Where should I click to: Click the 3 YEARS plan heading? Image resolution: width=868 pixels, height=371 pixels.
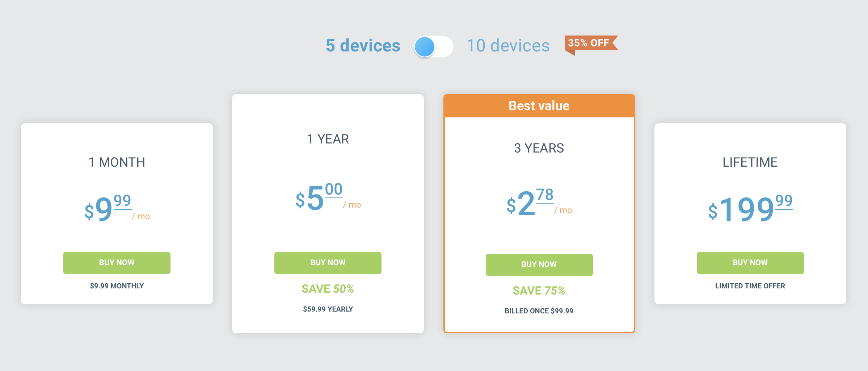(x=539, y=148)
